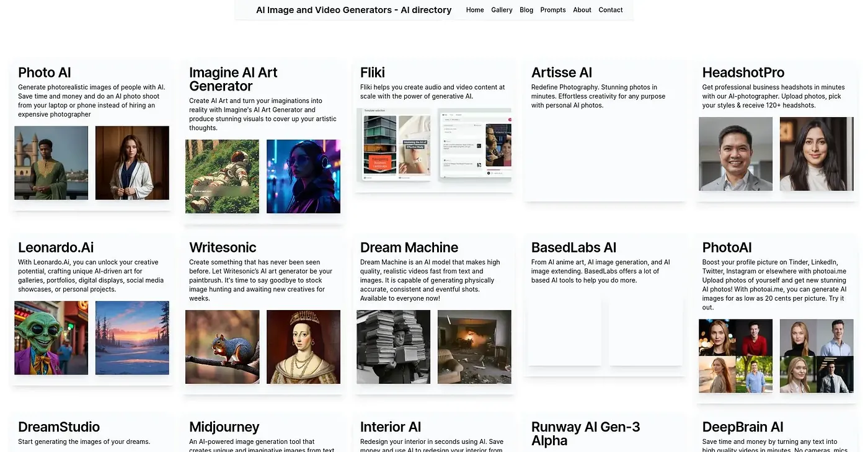View BasedLabs AI first blank image placeholder
The height and width of the screenshot is (452, 868).
(x=565, y=329)
